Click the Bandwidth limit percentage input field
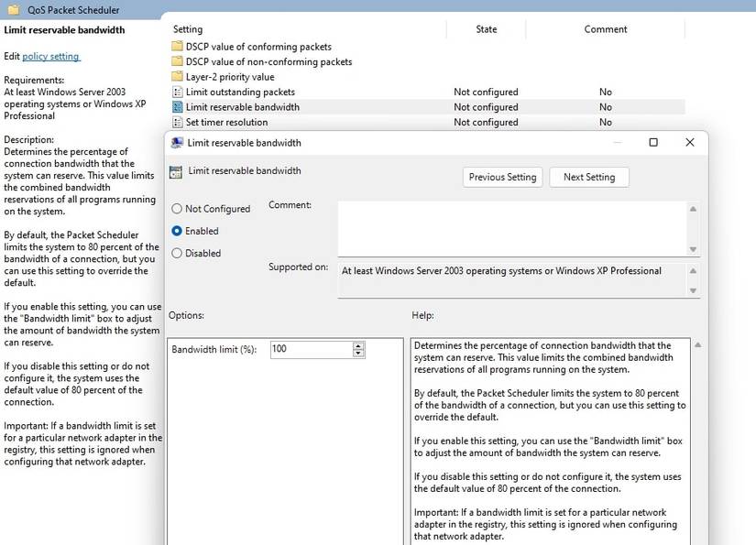756x545 pixels. (x=311, y=349)
